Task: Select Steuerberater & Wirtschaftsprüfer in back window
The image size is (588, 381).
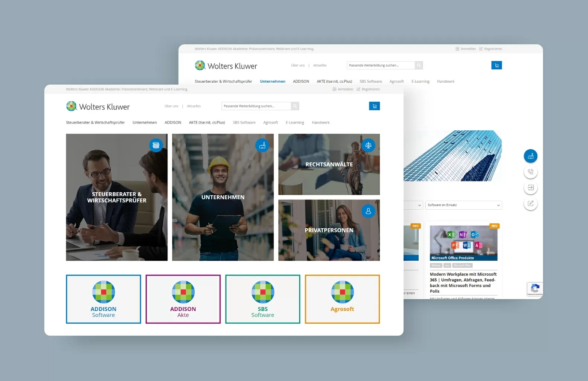Action: coord(223,82)
